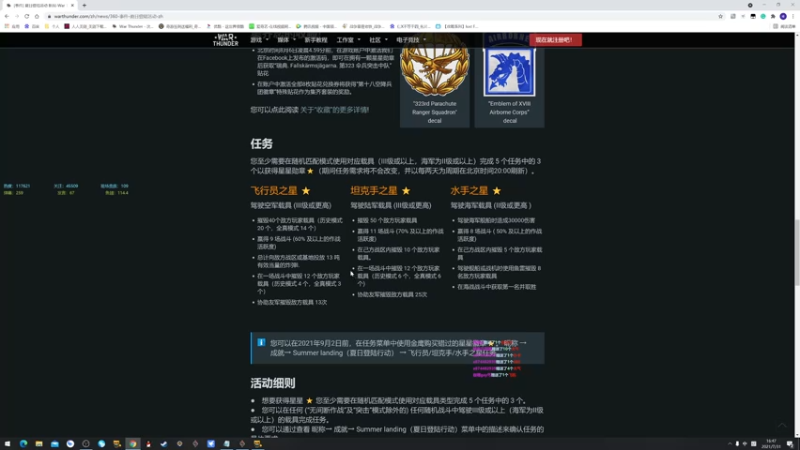Open the Chrome profile avatar
The width and height of the screenshot is (800, 450).
click(x=783, y=16)
